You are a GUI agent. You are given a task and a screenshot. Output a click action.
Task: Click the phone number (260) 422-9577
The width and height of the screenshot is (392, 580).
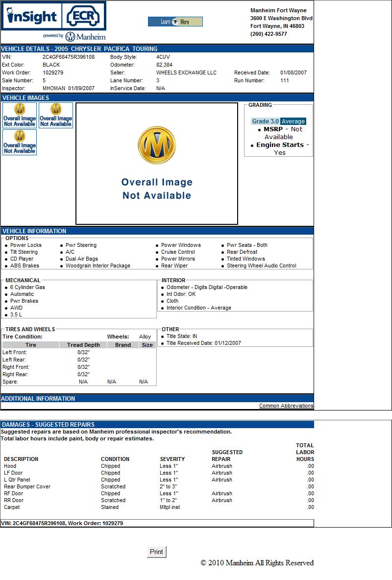[269, 34]
